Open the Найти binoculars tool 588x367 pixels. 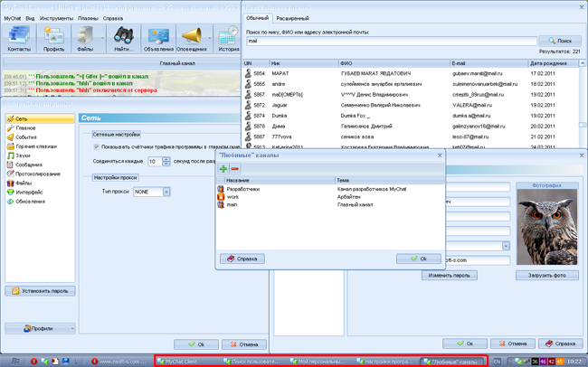(x=123, y=38)
